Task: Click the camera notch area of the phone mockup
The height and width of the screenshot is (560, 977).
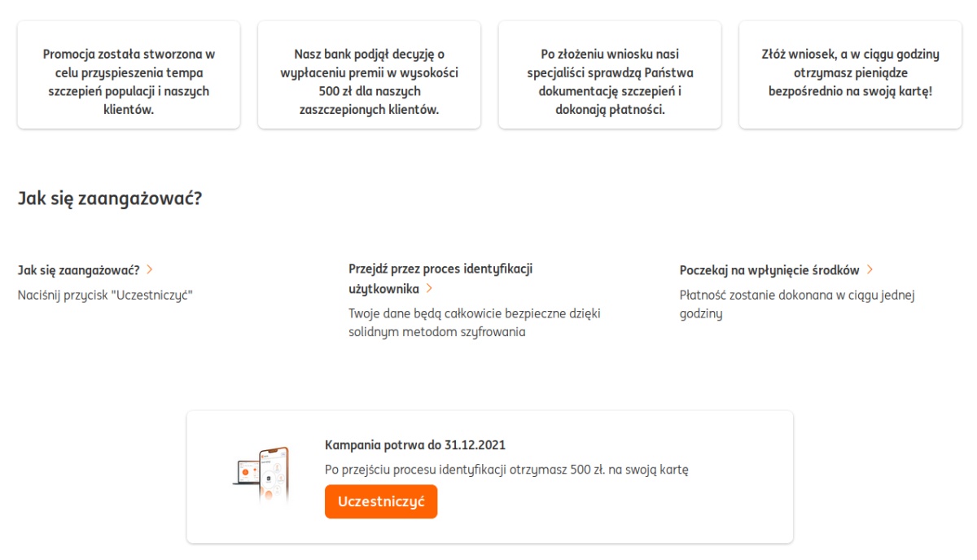Action: [273, 451]
